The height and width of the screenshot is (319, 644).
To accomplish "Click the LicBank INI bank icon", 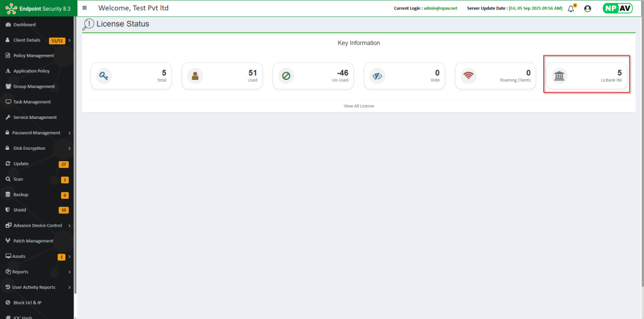I will tap(559, 76).
